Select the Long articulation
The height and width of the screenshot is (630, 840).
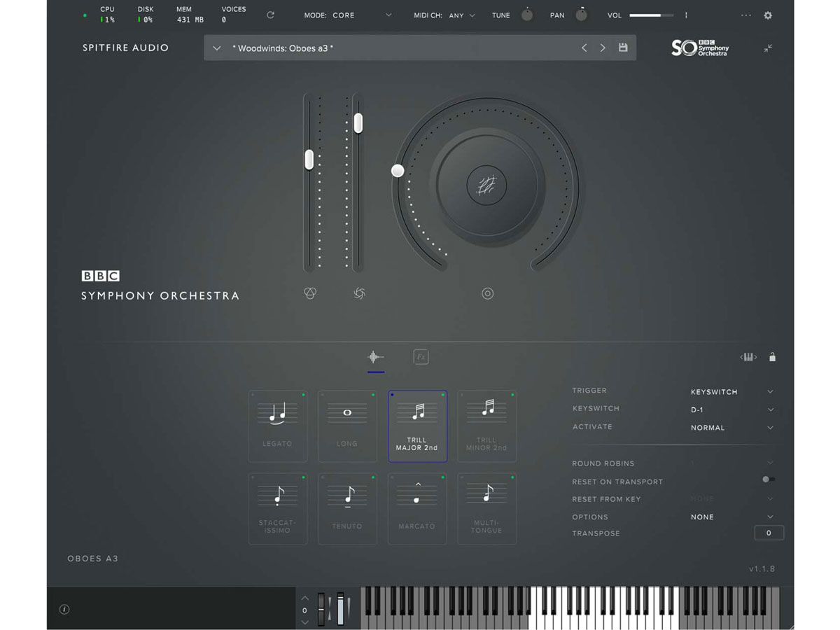[347, 426]
